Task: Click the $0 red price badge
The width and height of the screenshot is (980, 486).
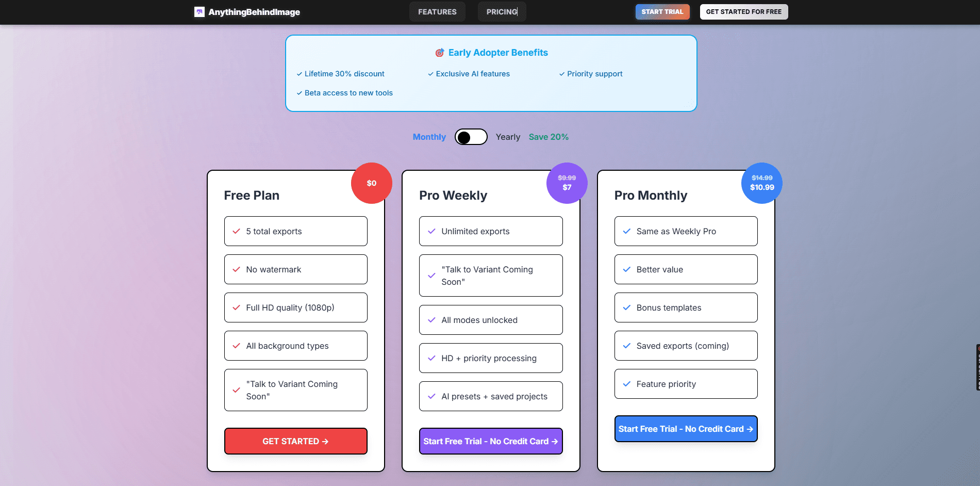Action: [x=371, y=183]
